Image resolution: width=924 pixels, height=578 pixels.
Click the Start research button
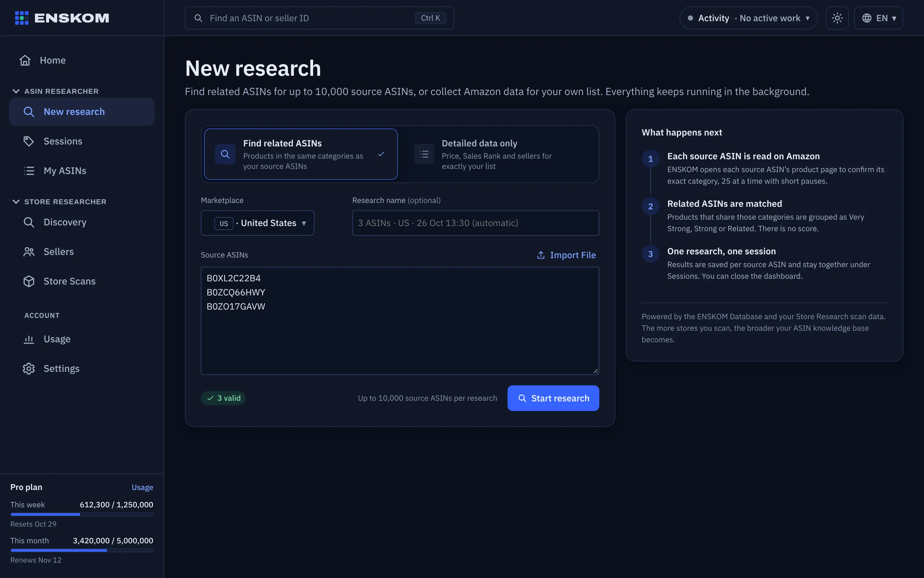coord(553,398)
